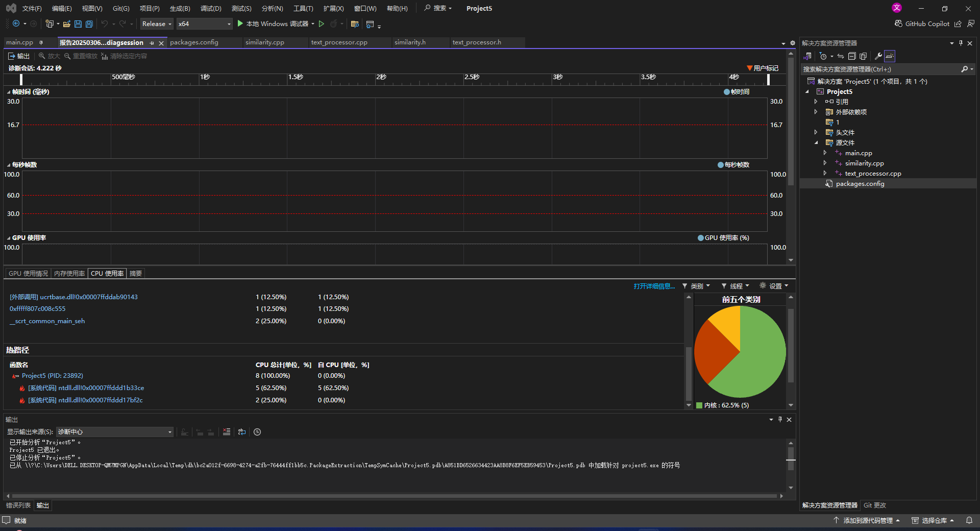Switch to the 内存使用率 tab

point(69,274)
